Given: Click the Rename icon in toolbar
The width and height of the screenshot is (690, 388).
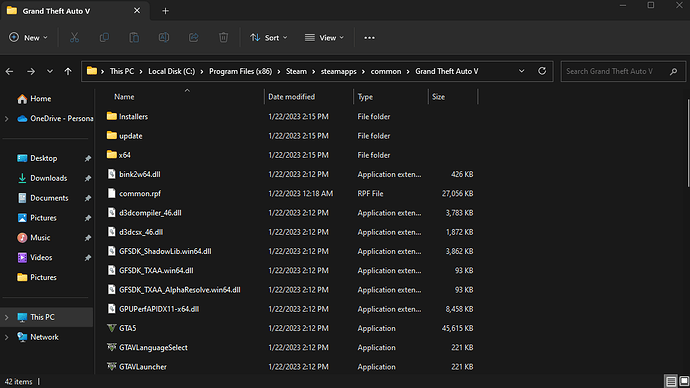Looking at the screenshot, I should point(164,38).
